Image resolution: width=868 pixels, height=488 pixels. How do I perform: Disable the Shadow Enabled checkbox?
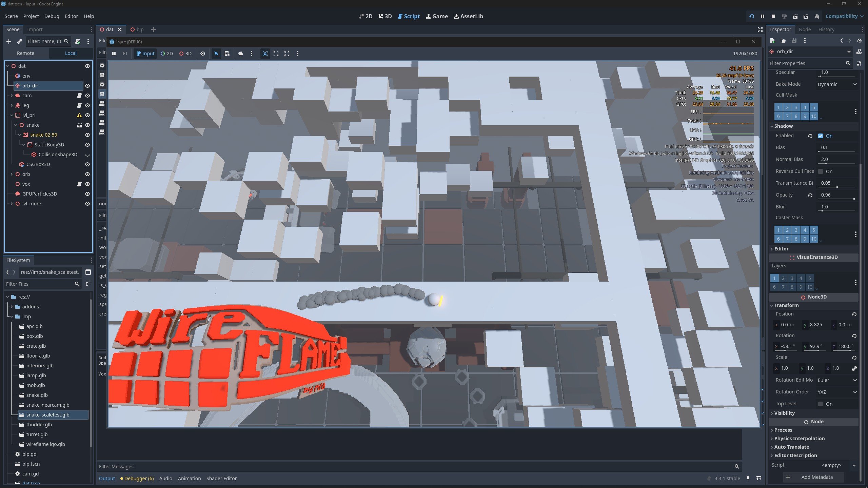point(821,136)
